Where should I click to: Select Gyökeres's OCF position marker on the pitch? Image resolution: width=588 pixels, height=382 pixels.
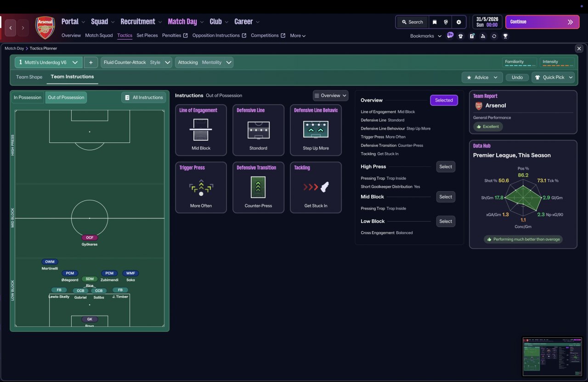[x=90, y=238]
